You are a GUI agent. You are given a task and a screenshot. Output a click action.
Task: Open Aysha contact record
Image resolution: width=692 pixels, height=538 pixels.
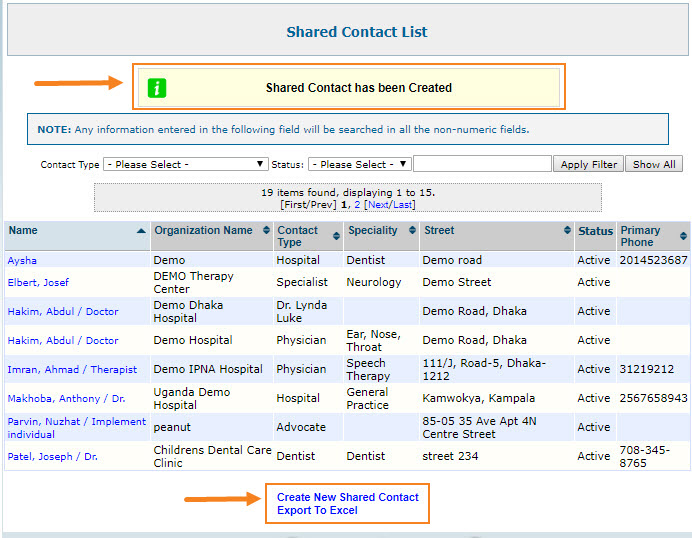tap(22, 260)
